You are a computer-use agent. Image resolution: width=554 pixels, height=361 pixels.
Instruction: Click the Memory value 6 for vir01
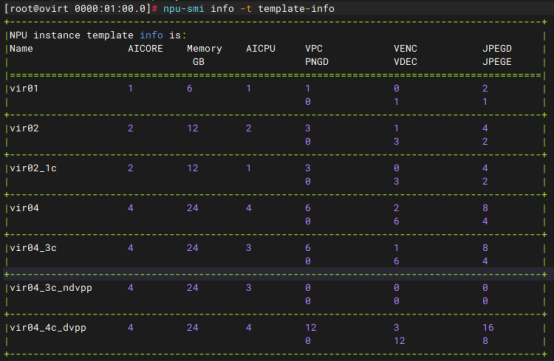point(190,88)
